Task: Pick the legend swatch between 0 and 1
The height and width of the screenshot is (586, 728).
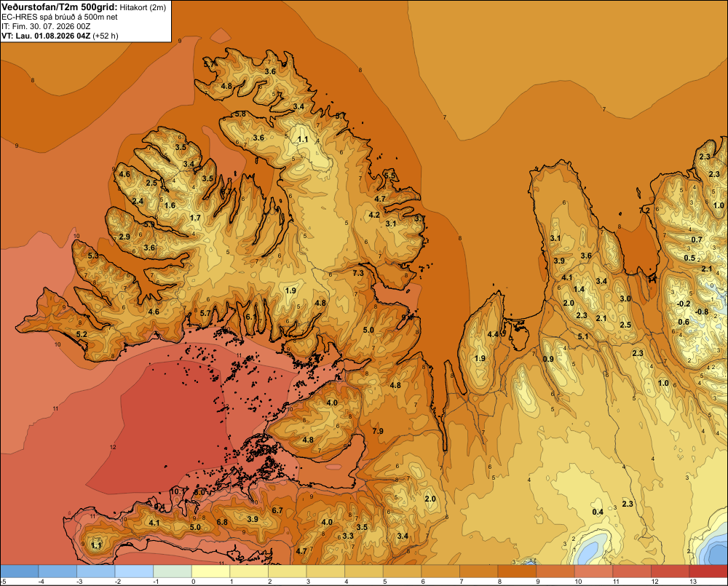Action: pos(211,571)
